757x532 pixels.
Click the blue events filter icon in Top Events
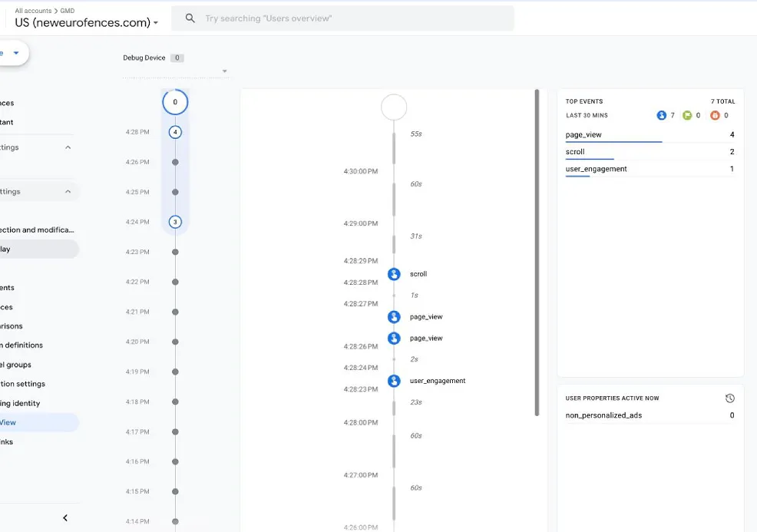pyautogui.click(x=662, y=115)
